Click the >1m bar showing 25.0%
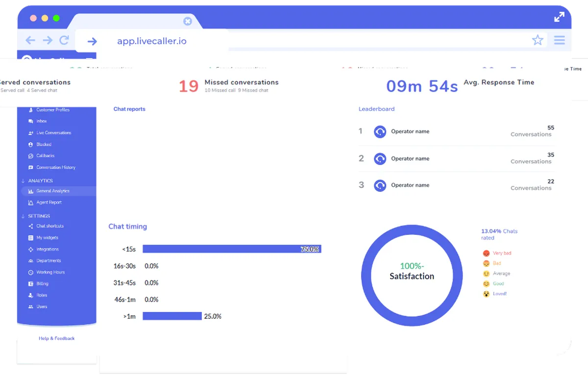This screenshot has height=383, width=588. tap(172, 316)
